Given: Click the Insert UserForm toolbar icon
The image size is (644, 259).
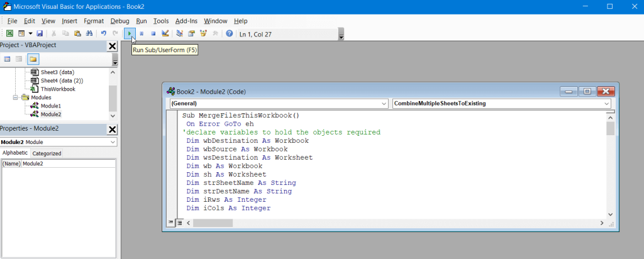Looking at the screenshot, I should point(21,34).
